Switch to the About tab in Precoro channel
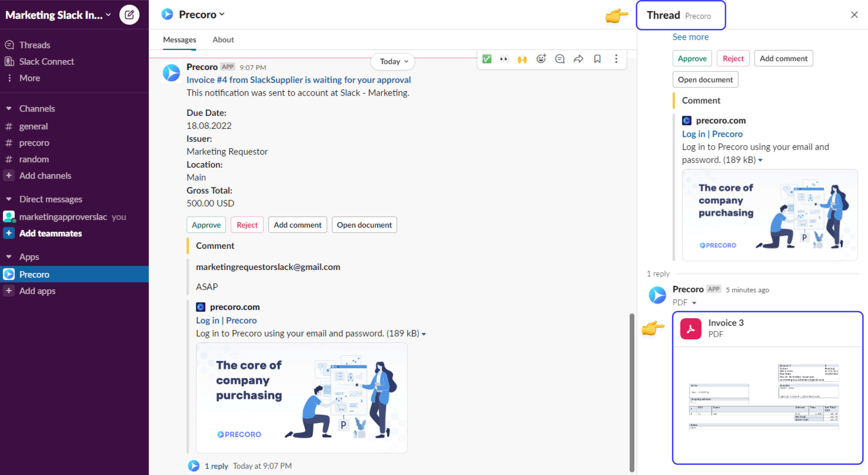Image resolution: width=868 pixels, height=475 pixels. click(x=223, y=39)
